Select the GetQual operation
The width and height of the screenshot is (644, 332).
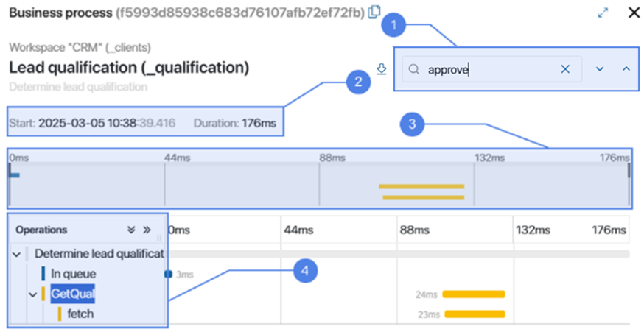click(73, 294)
